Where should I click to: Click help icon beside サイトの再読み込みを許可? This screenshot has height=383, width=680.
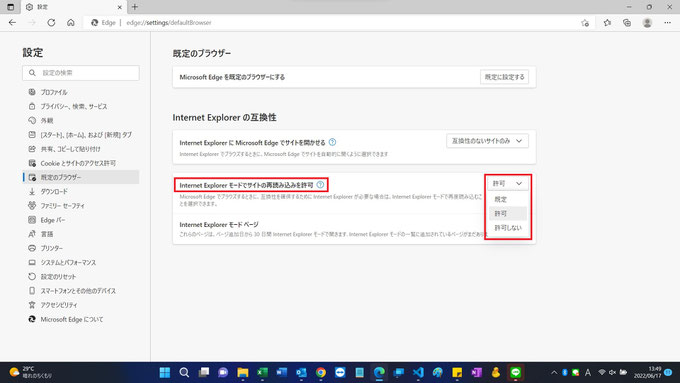[320, 185]
